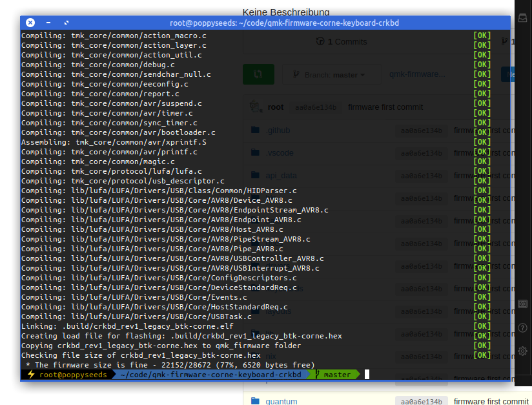Click the line ending in 'Core/ConfigDescriptors.c'

(x=159, y=278)
